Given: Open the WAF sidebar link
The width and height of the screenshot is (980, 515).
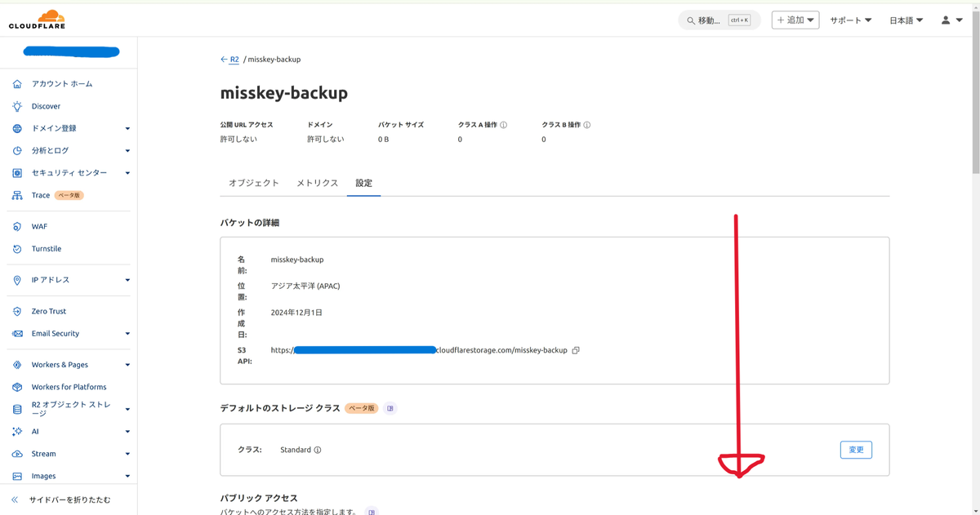Looking at the screenshot, I should pos(39,227).
